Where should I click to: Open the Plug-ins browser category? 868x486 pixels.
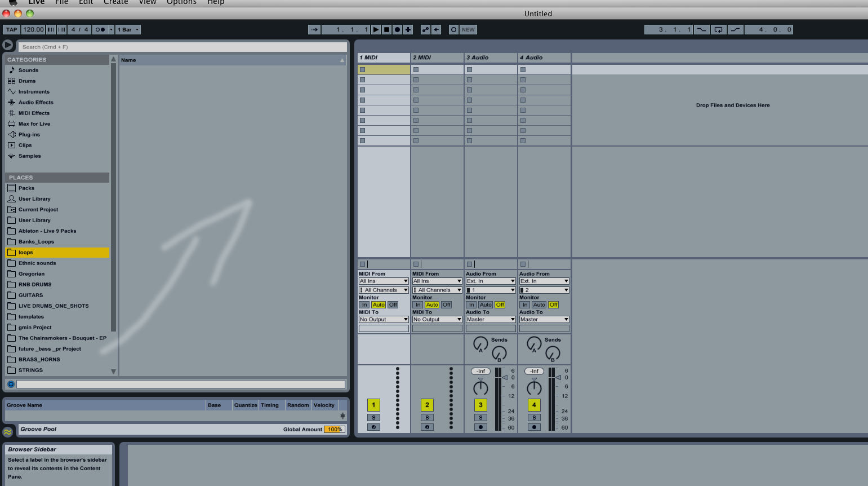click(x=29, y=134)
